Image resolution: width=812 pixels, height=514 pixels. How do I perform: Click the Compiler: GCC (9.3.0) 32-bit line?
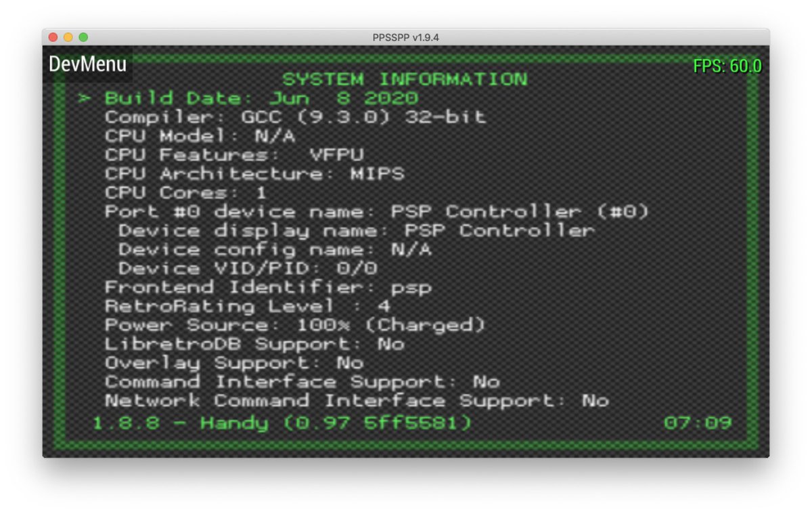click(x=296, y=117)
